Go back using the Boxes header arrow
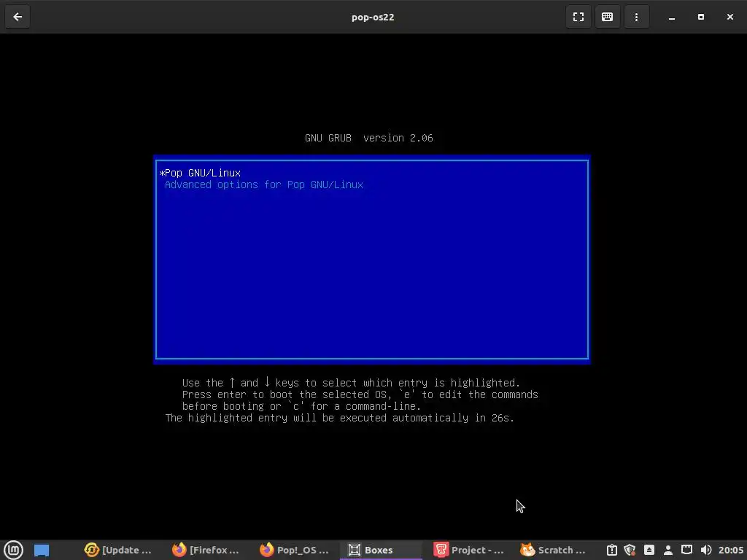 coord(18,17)
